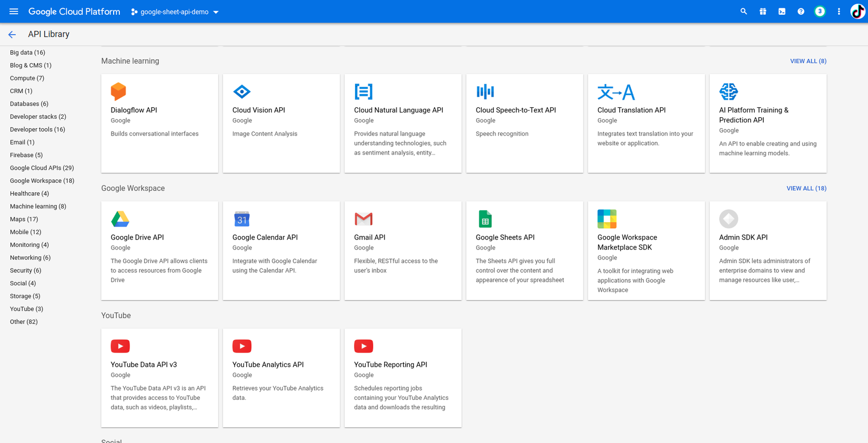This screenshot has width=868, height=443.
Task: View the notifications badge showing 3
Action: [820, 12]
